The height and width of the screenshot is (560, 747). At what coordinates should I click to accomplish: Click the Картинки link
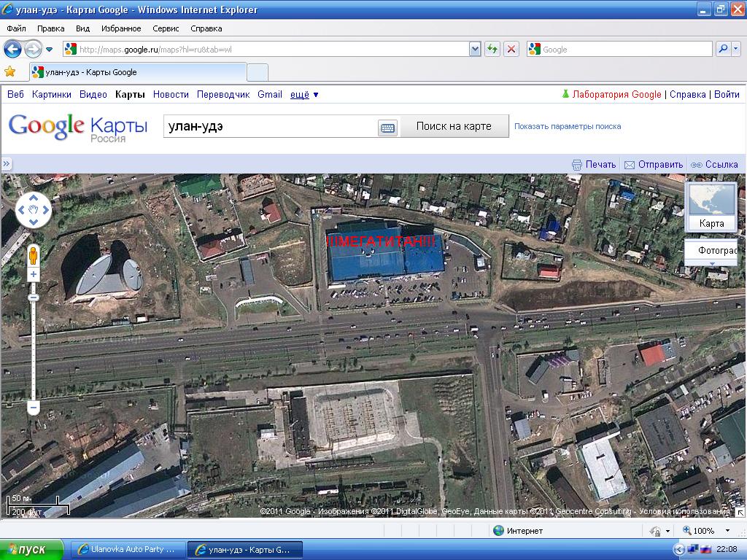tap(52, 94)
